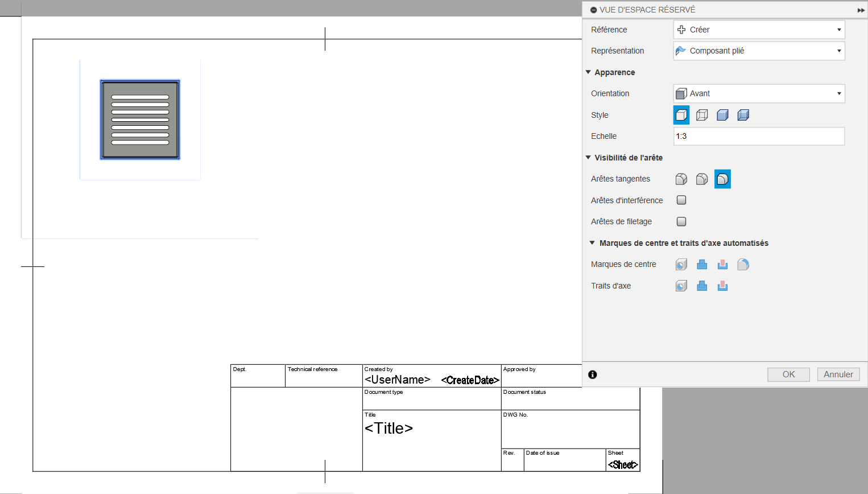This screenshot has width=868, height=494.
Task: Open the Référence dropdown
Action: (759, 30)
